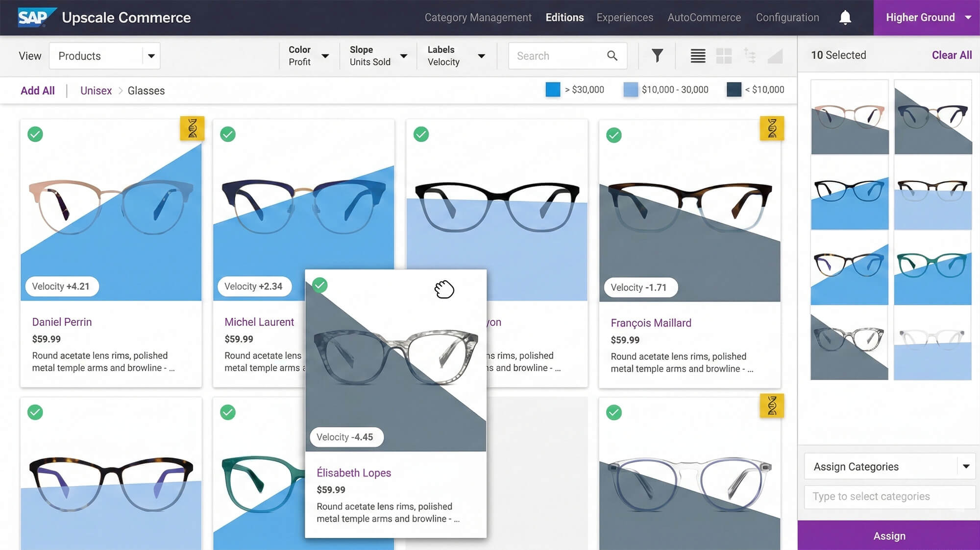Select rose-gold glasses thumbnail in selected panel
This screenshot has width=980, height=550.
point(849,117)
